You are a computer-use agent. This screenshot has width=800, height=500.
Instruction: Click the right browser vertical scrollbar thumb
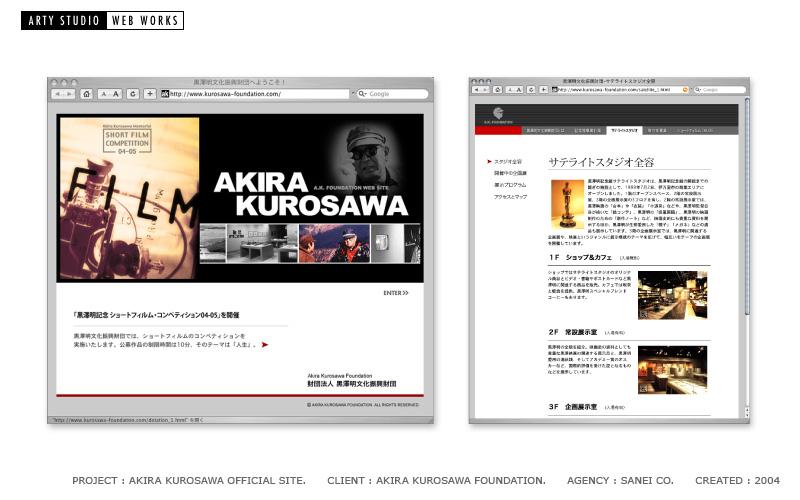click(747, 206)
